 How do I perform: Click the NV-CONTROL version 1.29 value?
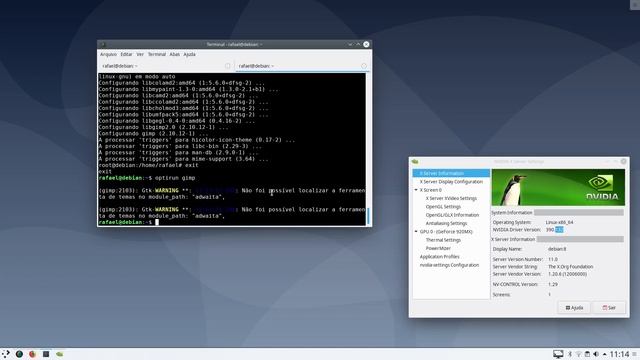coord(553,284)
